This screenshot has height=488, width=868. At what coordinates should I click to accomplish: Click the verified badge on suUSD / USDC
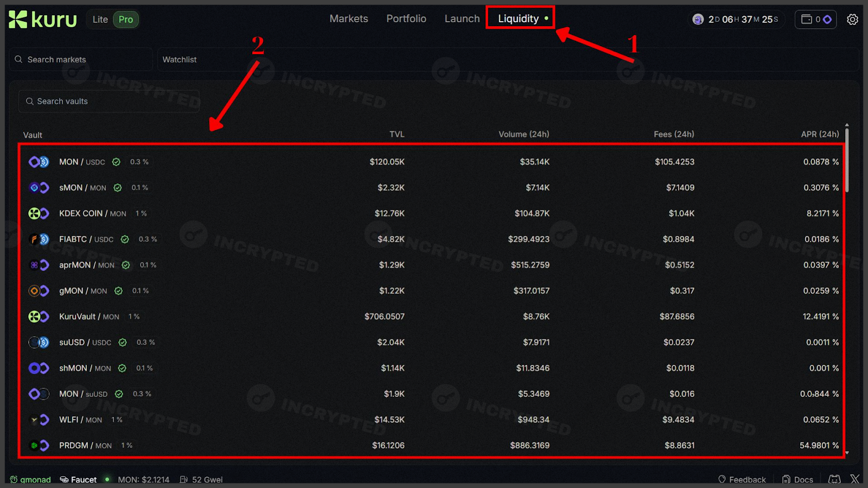coord(123,342)
